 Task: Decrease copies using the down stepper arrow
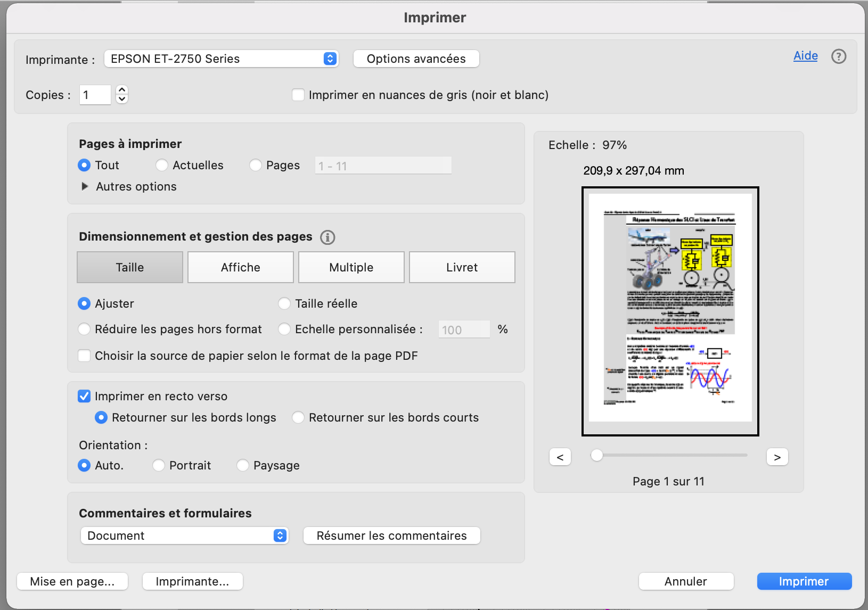pyautogui.click(x=121, y=100)
